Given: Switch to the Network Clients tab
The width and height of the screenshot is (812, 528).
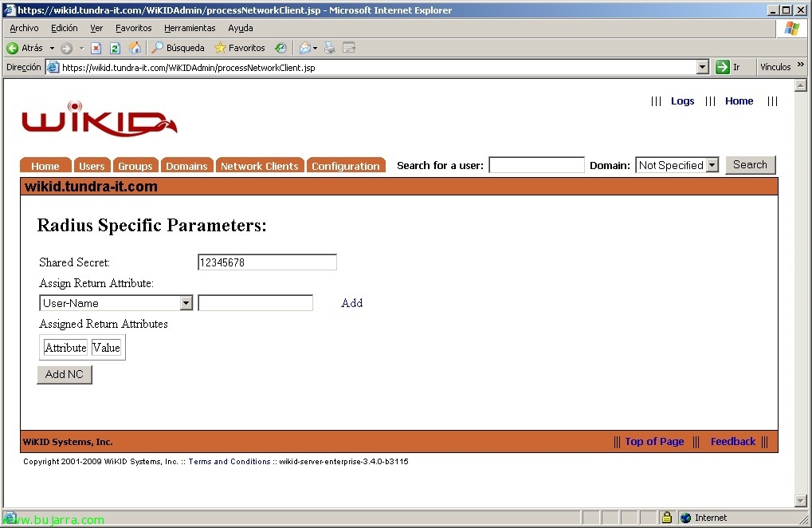Looking at the screenshot, I should tap(260, 165).
